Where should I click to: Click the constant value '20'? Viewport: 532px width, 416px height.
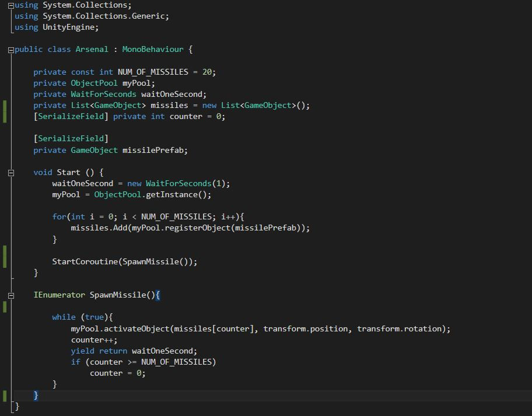click(x=207, y=72)
